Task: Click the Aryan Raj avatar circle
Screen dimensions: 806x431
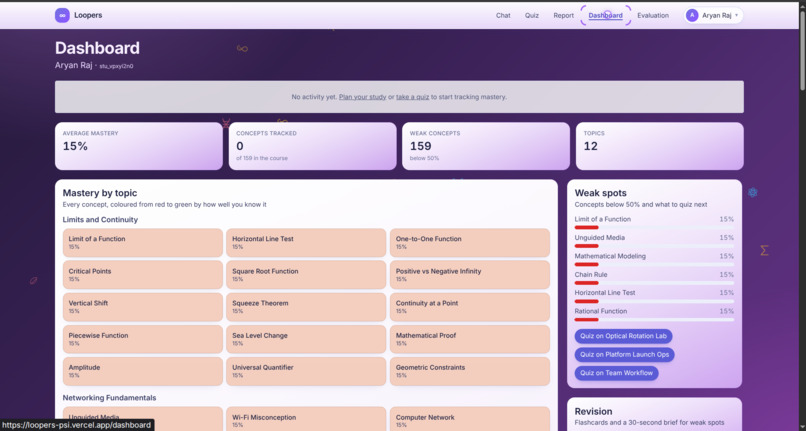Action: click(x=692, y=15)
